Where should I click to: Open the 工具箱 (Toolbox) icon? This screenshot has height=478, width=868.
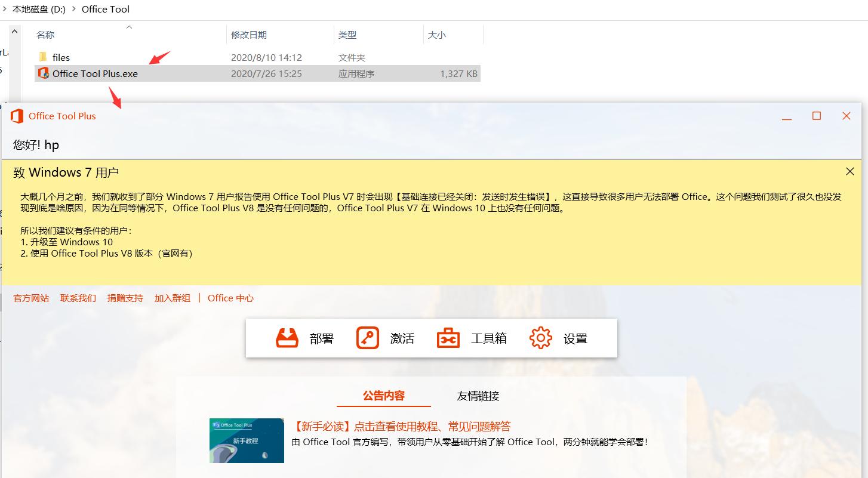(x=448, y=337)
